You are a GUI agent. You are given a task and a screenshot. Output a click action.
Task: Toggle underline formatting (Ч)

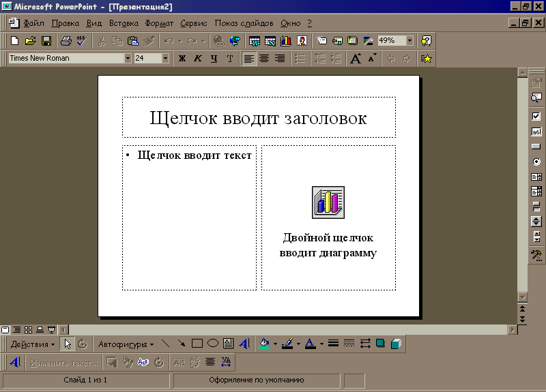214,59
